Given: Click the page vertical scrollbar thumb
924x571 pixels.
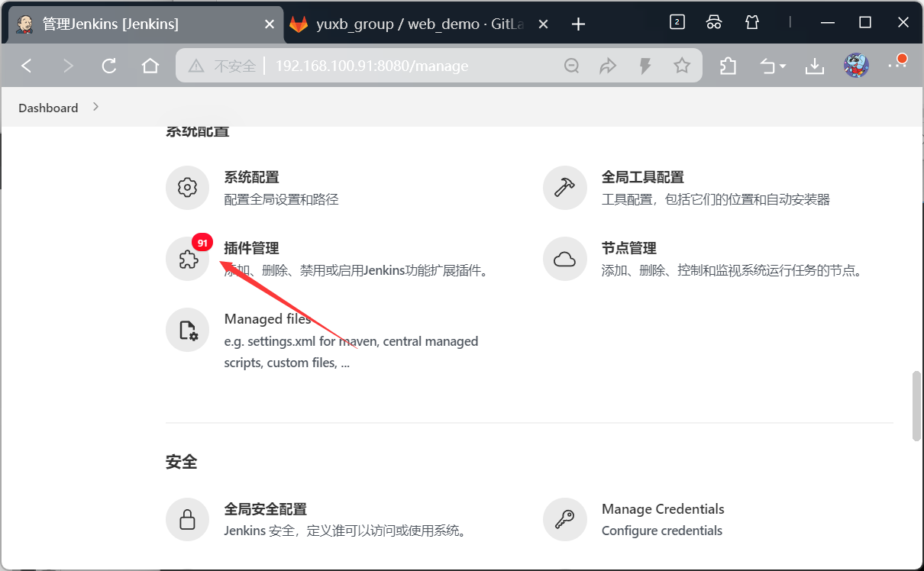Looking at the screenshot, I should click(916, 406).
